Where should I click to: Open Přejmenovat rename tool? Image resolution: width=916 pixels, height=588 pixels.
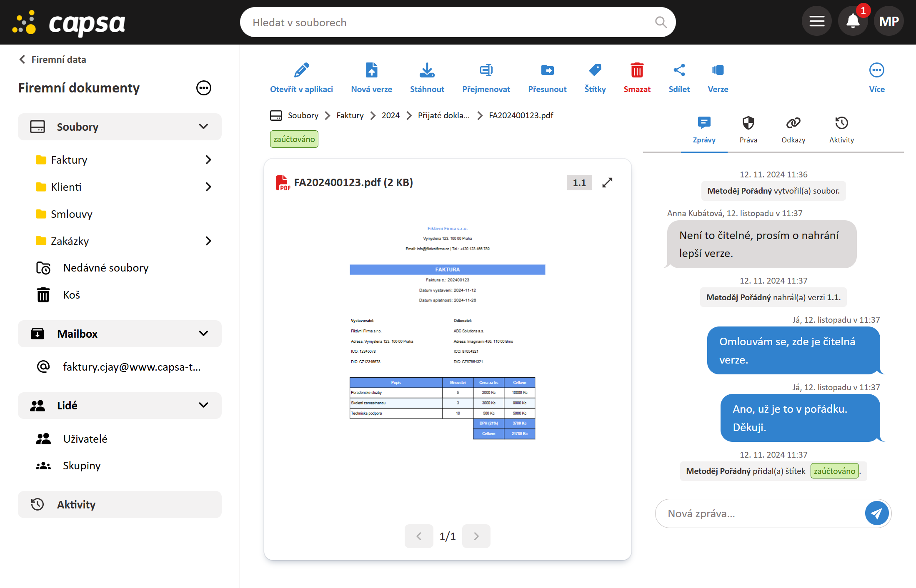click(486, 70)
